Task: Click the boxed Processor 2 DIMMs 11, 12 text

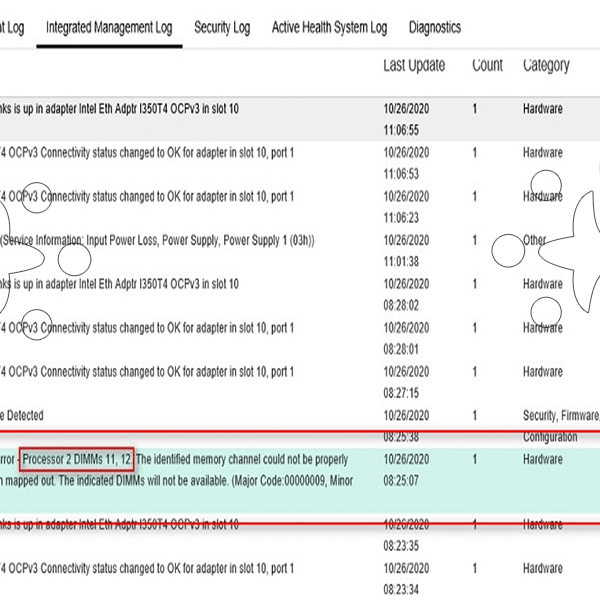Action: (76, 460)
